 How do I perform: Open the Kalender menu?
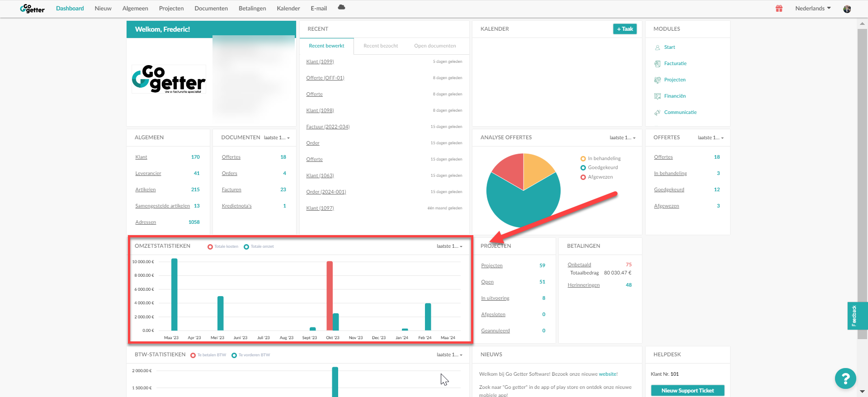(288, 8)
